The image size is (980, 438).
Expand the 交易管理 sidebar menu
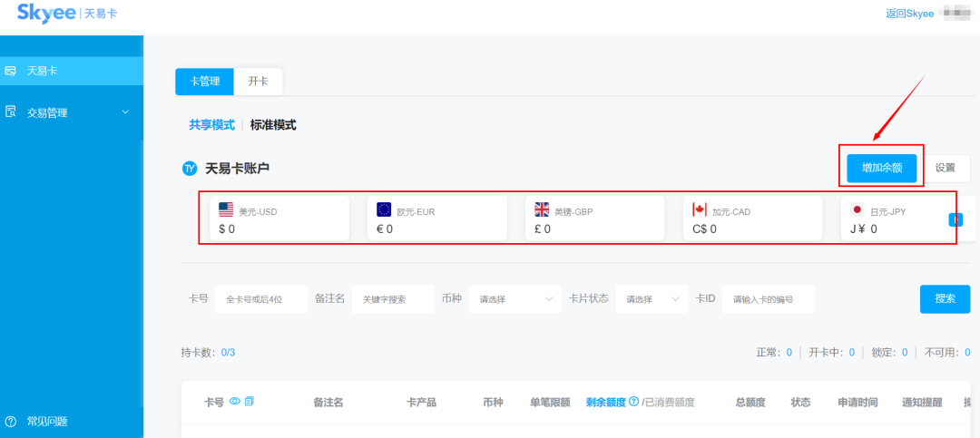click(x=125, y=112)
